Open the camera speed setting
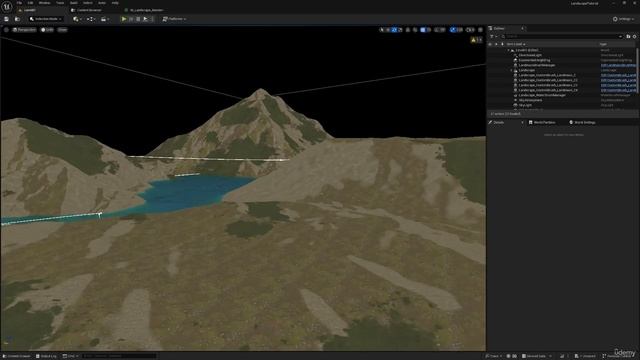The height and width of the screenshot is (360, 640). 470,30
